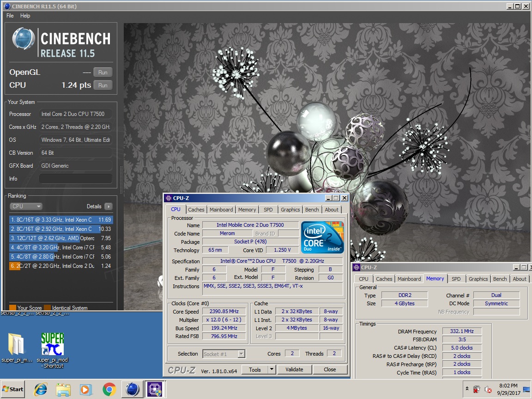Viewport: 532px width, 399px height.
Task: Switch to Cinebench taskbar icon
Action: pyautogui.click(x=133, y=389)
